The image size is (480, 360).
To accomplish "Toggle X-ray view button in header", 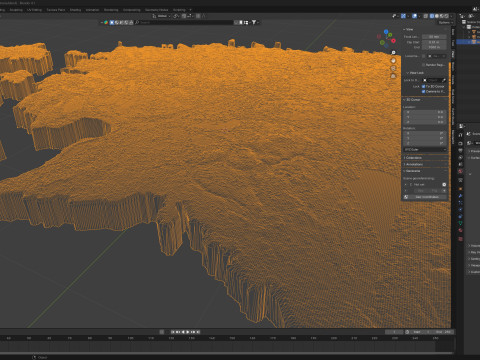I will click(x=426, y=16).
